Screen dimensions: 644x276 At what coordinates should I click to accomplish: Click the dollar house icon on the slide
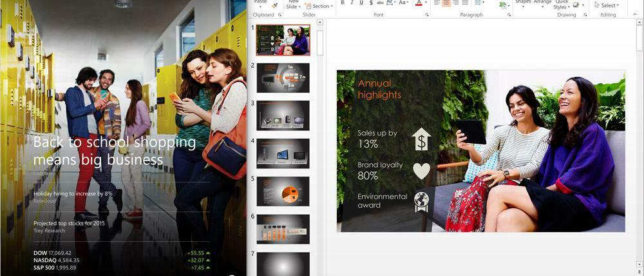click(421, 139)
